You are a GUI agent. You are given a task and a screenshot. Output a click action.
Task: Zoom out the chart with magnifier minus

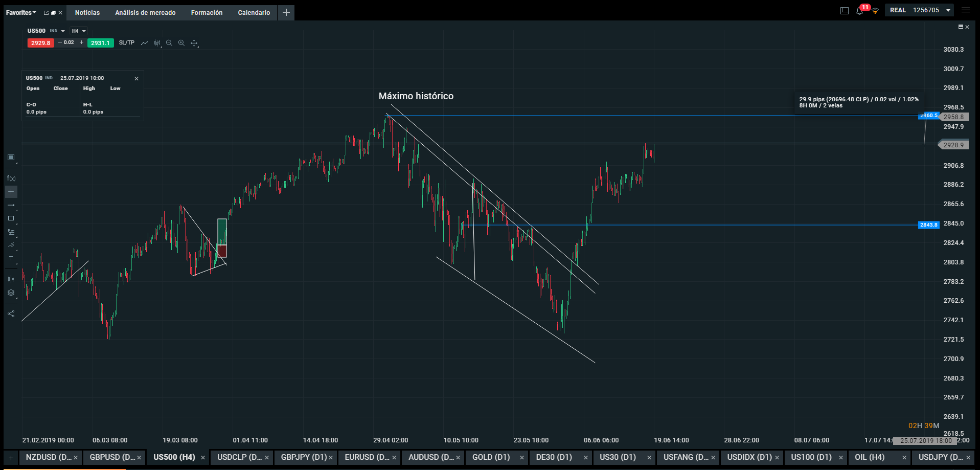pyautogui.click(x=169, y=43)
